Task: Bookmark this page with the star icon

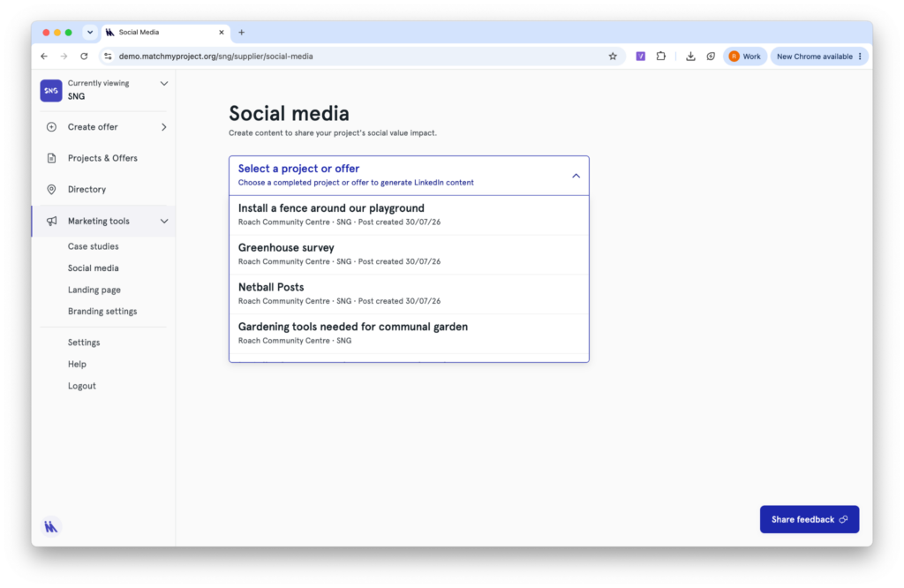Action: (x=613, y=57)
